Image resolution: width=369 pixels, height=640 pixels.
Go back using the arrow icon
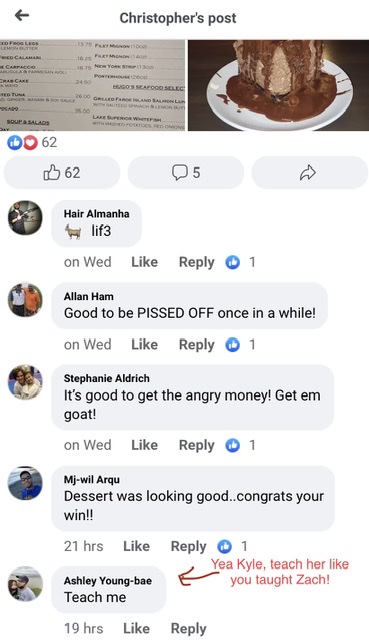pyautogui.click(x=22, y=16)
